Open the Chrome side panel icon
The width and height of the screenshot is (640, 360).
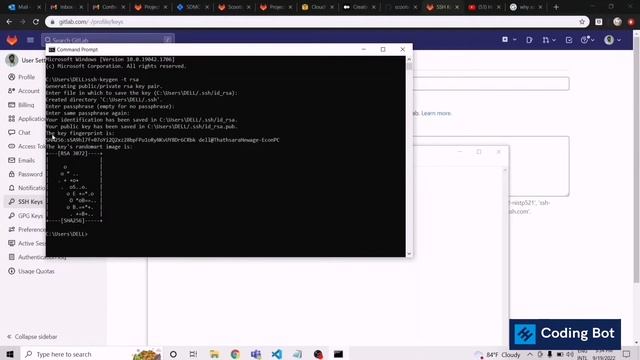pyautogui.click(x=599, y=22)
